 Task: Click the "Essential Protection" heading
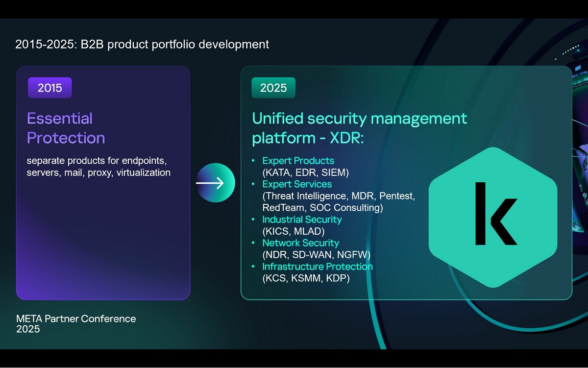click(66, 128)
